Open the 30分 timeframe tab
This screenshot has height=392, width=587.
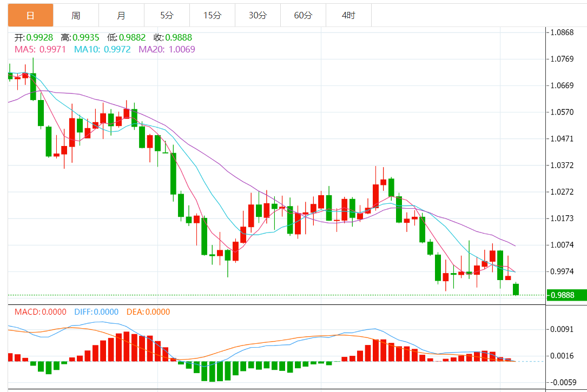pos(258,15)
